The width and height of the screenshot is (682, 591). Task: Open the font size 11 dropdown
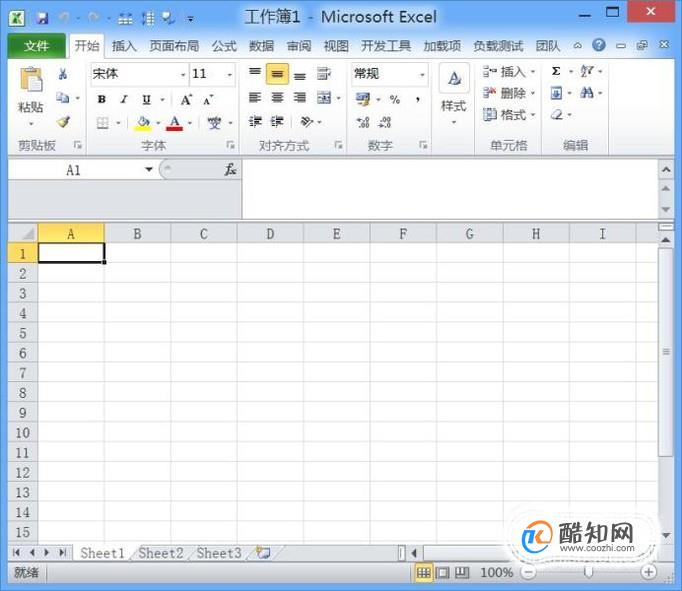click(x=230, y=75)
